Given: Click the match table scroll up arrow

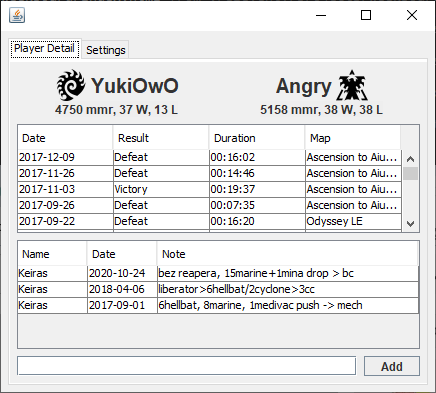Looking at the screenshot, I should 410,159.
